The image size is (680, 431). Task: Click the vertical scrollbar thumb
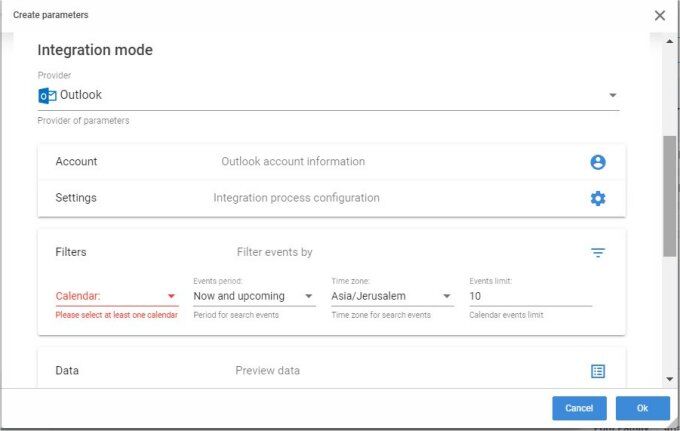pyautogui.click(x=669, y=195)
